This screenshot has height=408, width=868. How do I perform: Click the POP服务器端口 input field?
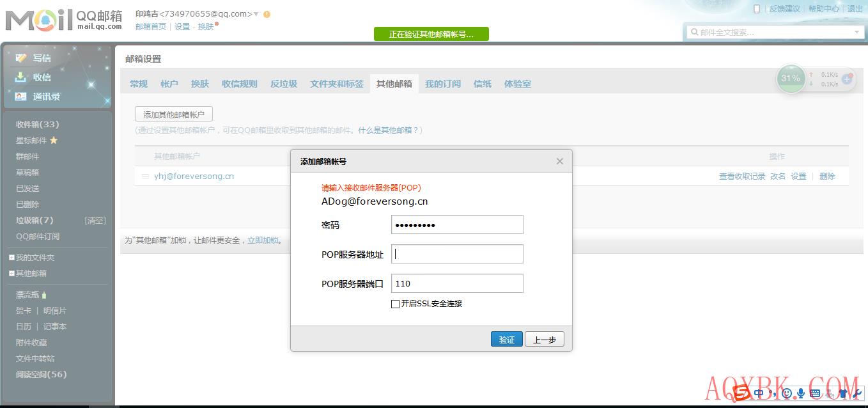(x=457, y=283)
